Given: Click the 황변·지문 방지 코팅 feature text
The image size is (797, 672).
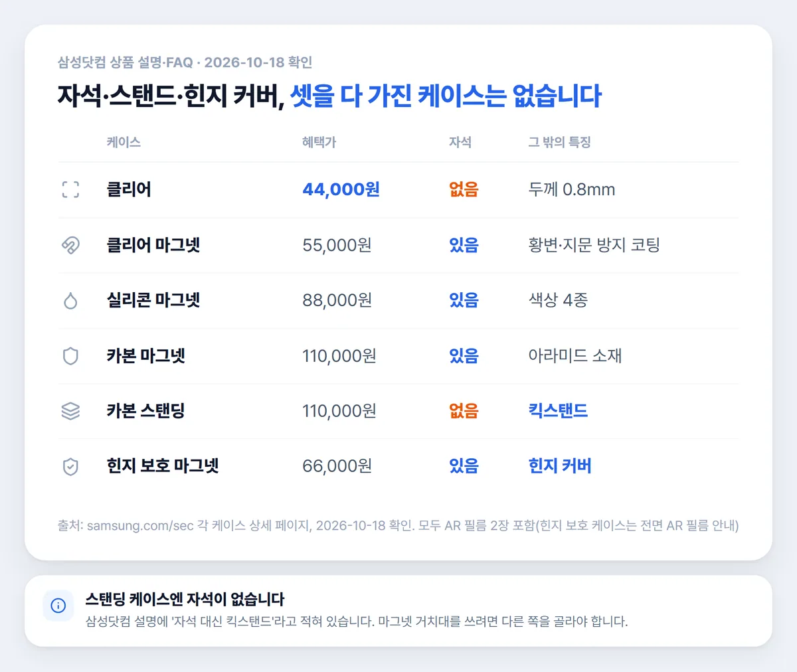Looking at the screenshot, I should (x=594, y=245).
